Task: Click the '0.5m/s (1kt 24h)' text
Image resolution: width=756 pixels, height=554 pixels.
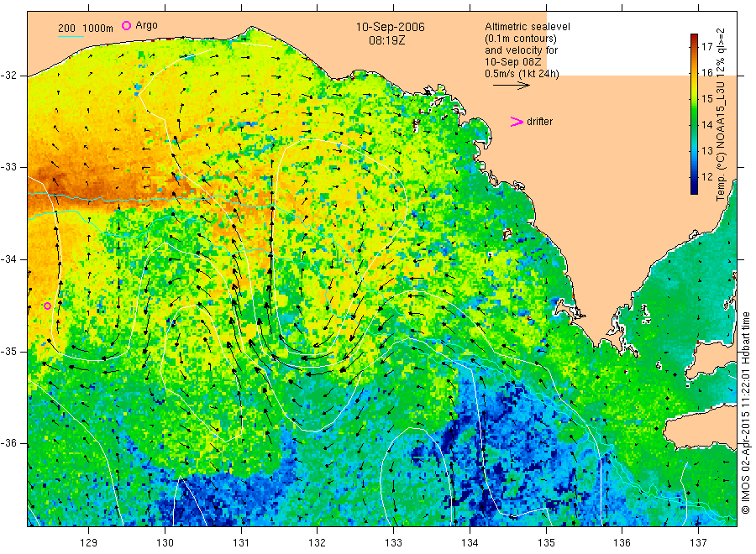Action: click(522, 74)
